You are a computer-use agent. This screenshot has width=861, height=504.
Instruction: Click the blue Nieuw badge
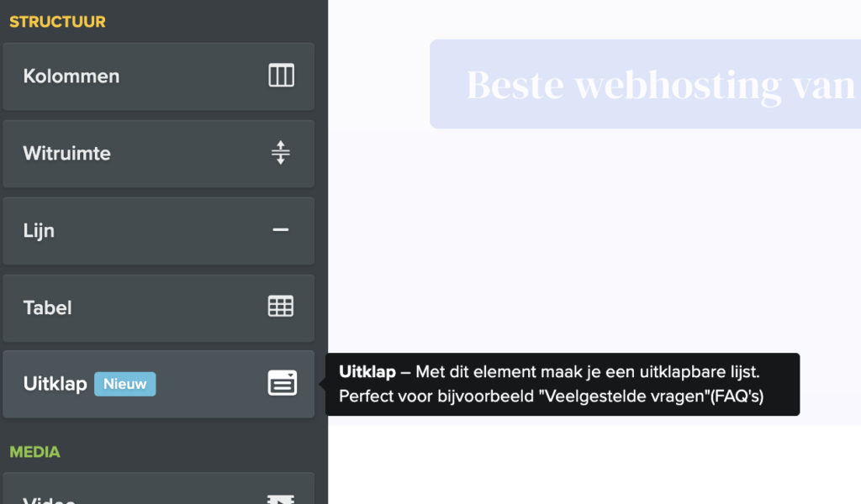(124, 384)
